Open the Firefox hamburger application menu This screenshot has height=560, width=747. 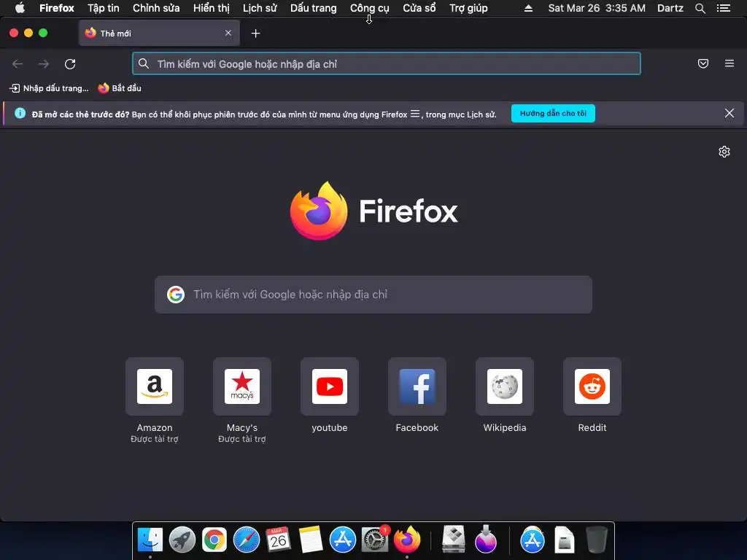pos(729,63)
